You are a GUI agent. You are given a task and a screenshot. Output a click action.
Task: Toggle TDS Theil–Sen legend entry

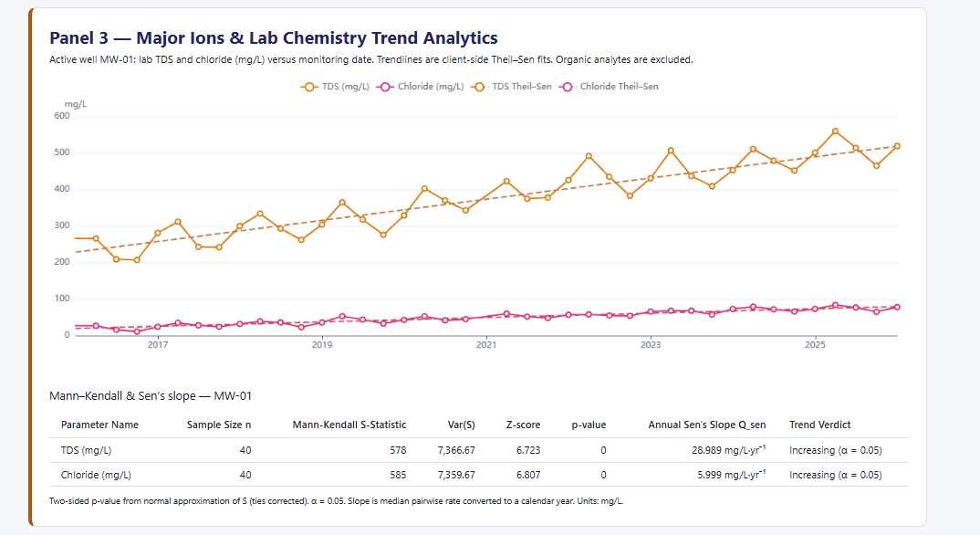click(512, 87)
